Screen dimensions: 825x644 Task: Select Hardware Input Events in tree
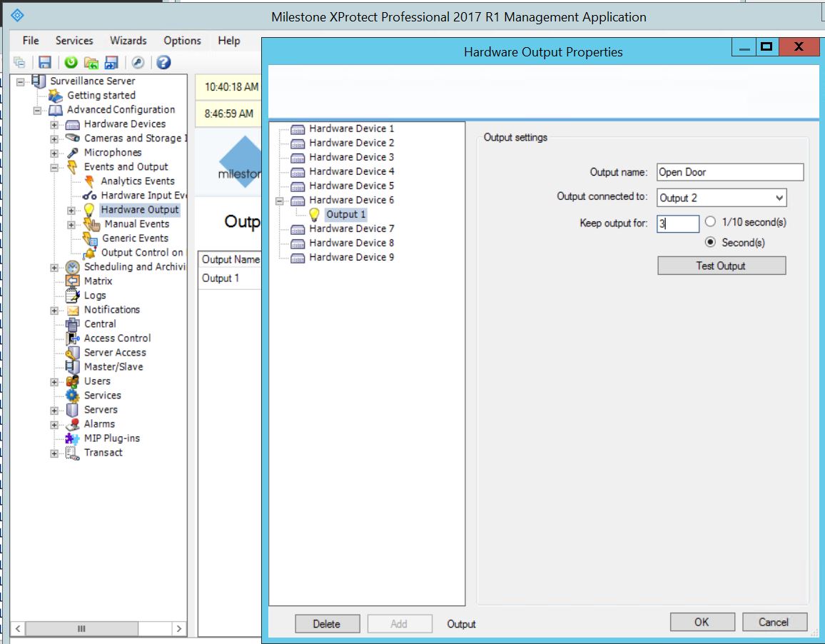143,196
